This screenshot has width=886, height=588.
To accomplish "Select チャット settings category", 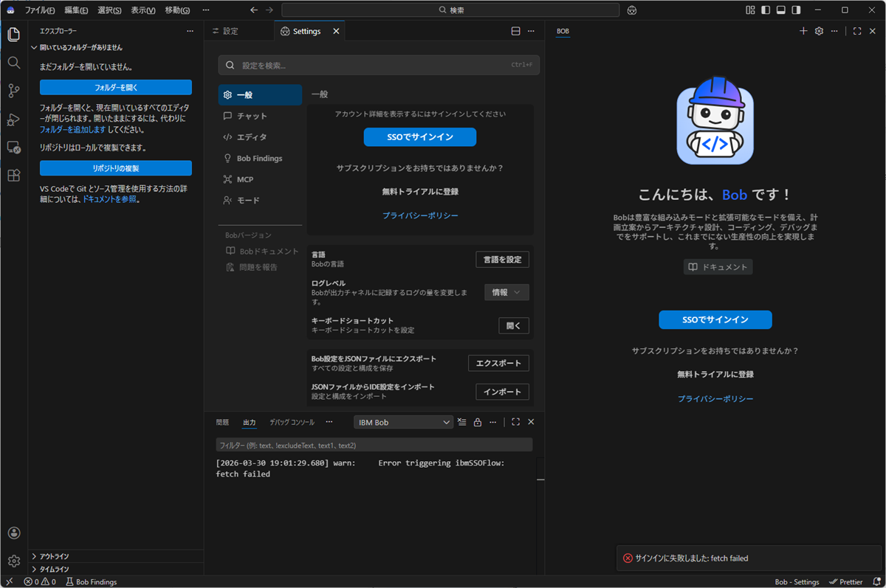I will [x=260, y=116].
